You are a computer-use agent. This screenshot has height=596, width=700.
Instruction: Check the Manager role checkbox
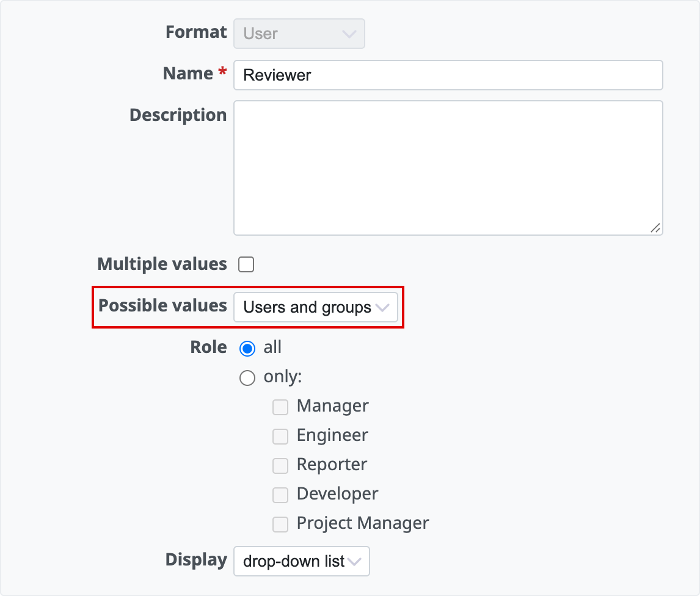point(280,407)
